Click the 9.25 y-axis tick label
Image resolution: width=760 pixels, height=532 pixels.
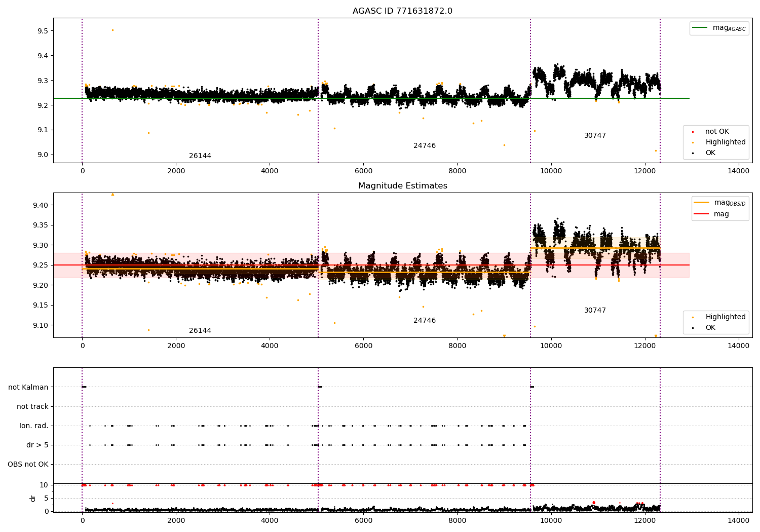tap(41, 265)
